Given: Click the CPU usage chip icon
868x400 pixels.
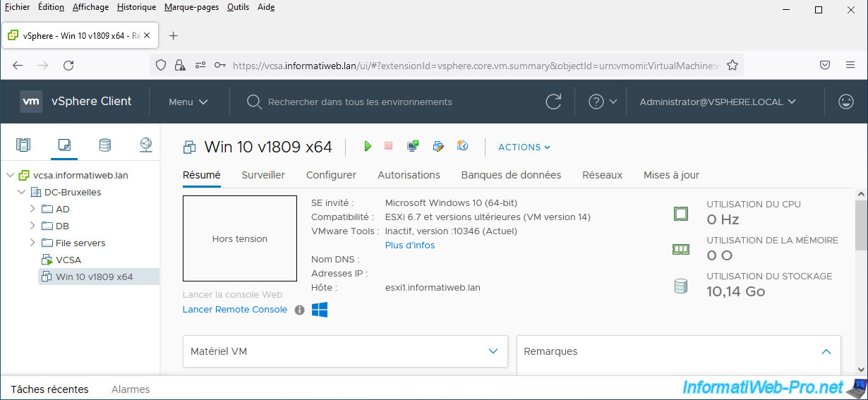Looking at the screenshot, I should pyautogui.click(x=680, y=213).
